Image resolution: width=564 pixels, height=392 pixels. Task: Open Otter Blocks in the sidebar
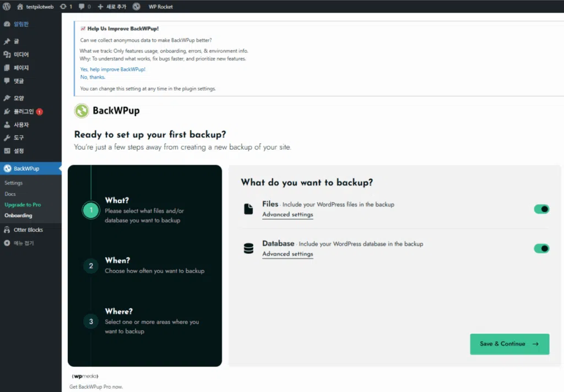[28, 230]
